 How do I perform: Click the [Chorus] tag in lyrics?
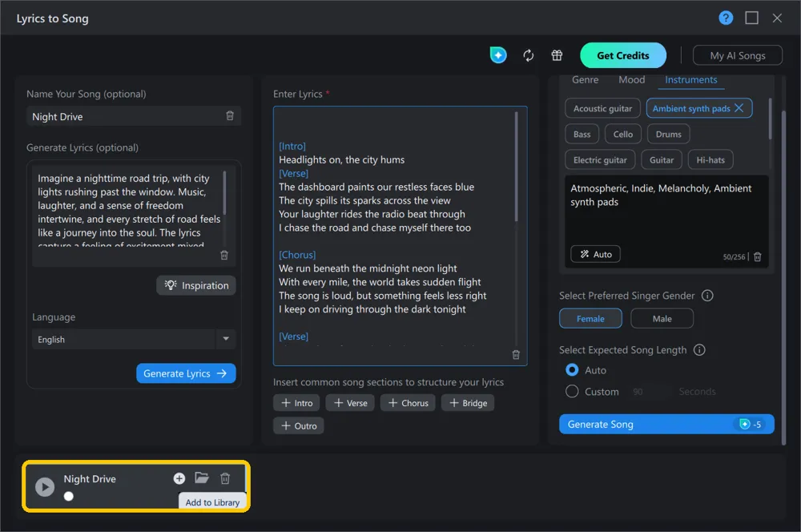tap(297, 255)
